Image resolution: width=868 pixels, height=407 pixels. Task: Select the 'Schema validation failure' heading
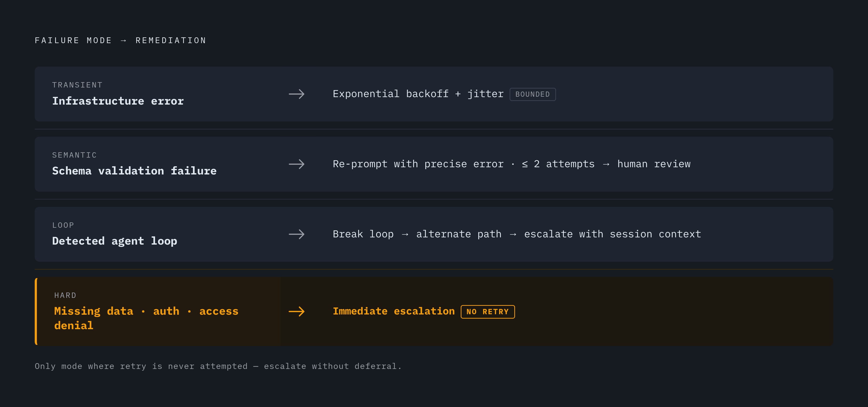[x=134, y=171]
